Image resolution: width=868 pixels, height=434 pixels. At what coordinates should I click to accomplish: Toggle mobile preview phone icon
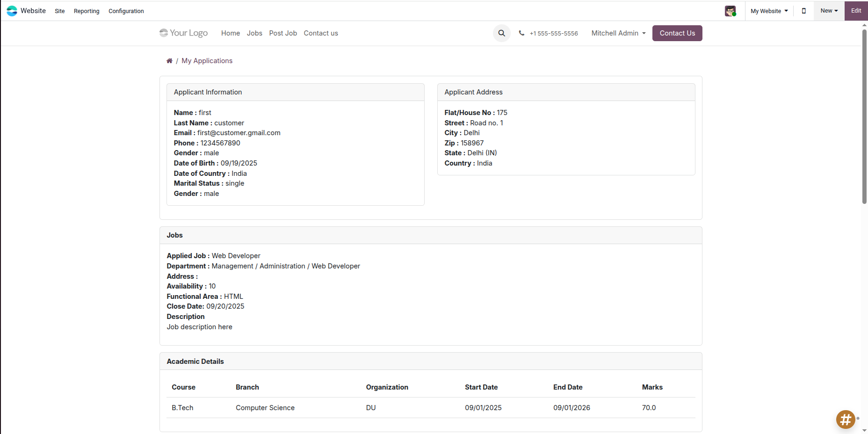(804, 11)
